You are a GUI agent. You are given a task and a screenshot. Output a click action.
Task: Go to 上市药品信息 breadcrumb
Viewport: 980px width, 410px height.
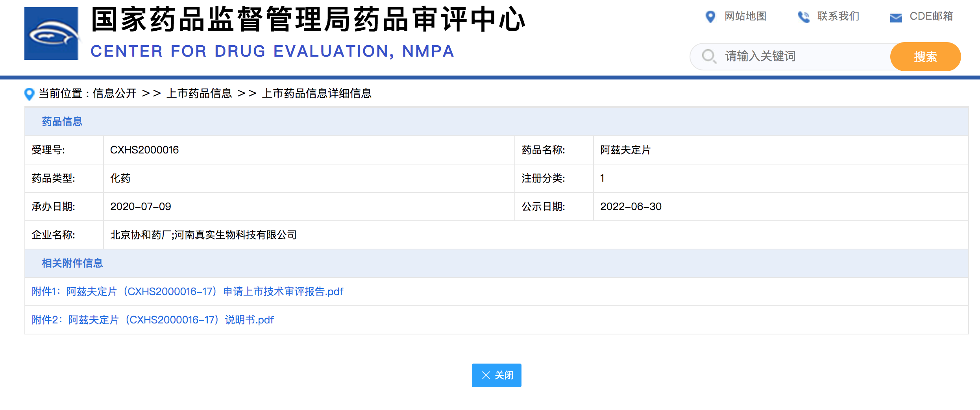click(x=199, y=94)
